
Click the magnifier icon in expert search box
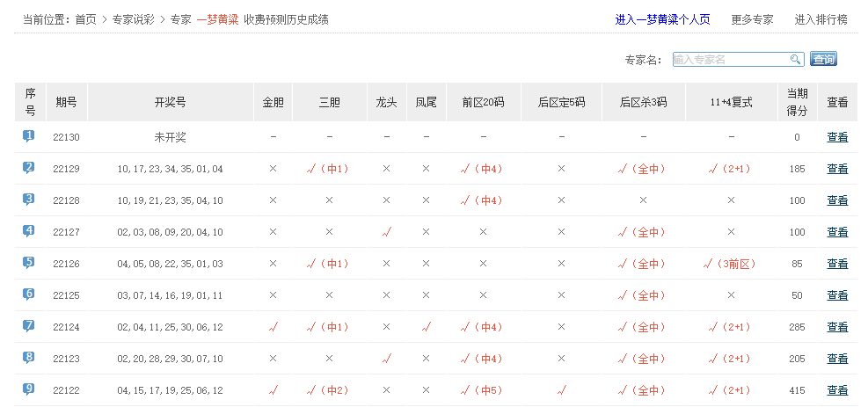tap(795, 59)
